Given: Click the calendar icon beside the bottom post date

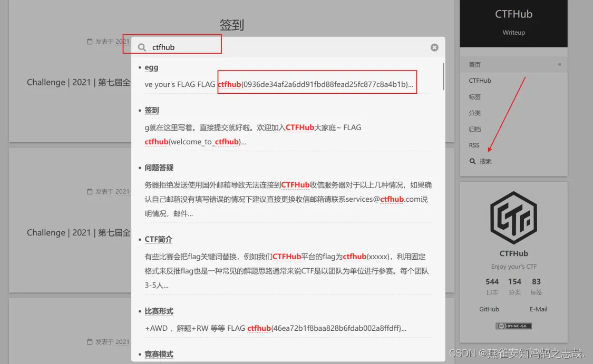Looking at the screenshot, I should (90, 342).
